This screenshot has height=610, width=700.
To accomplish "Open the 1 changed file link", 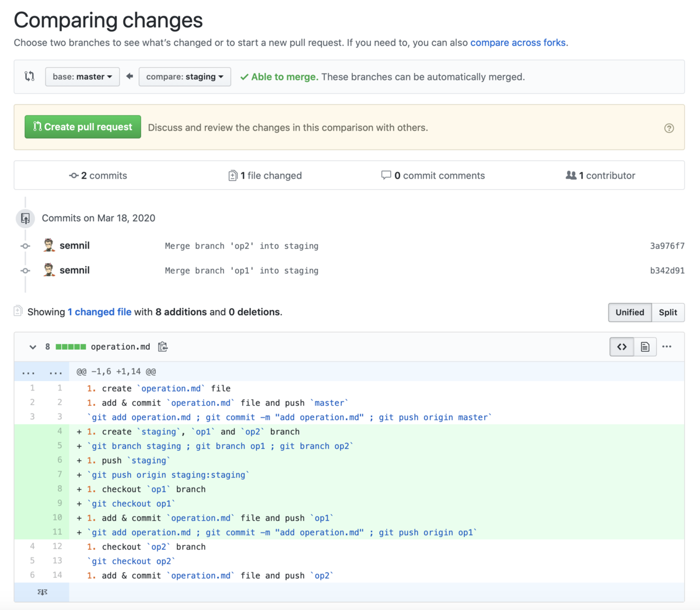I will [99, 312].
